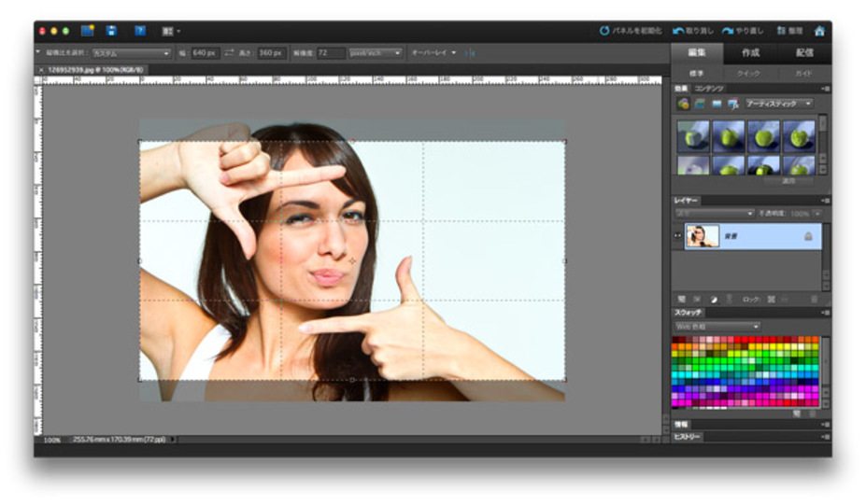Switch to the Content (コンテンツ) panel tab
The image size is (866, 504).
(709, 89)
